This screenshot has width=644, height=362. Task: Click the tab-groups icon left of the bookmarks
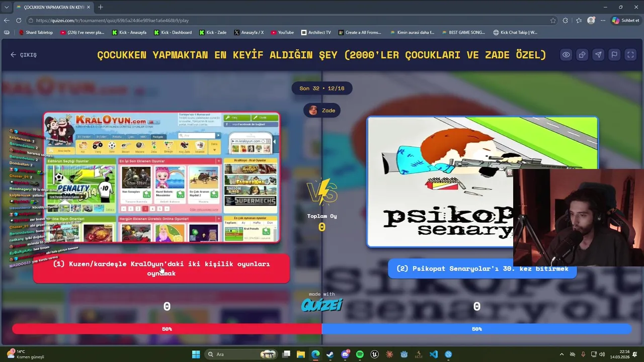[x=7, y=33]
